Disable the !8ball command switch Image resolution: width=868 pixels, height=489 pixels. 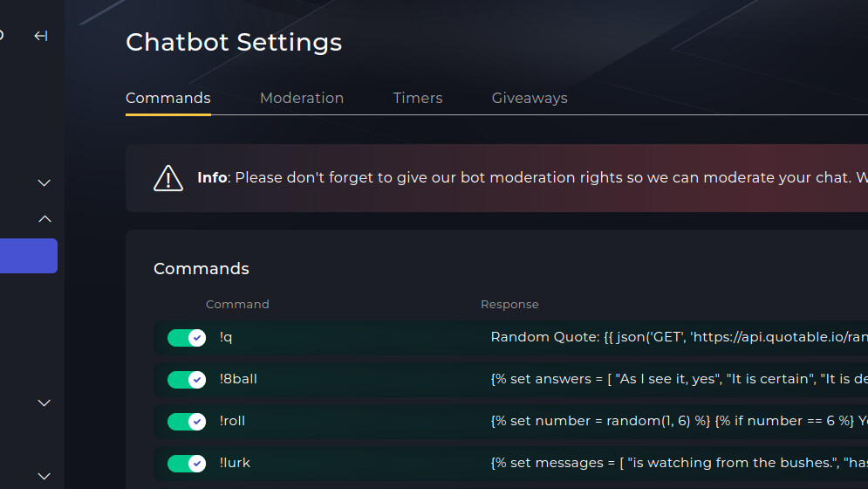tap(187, 380)
